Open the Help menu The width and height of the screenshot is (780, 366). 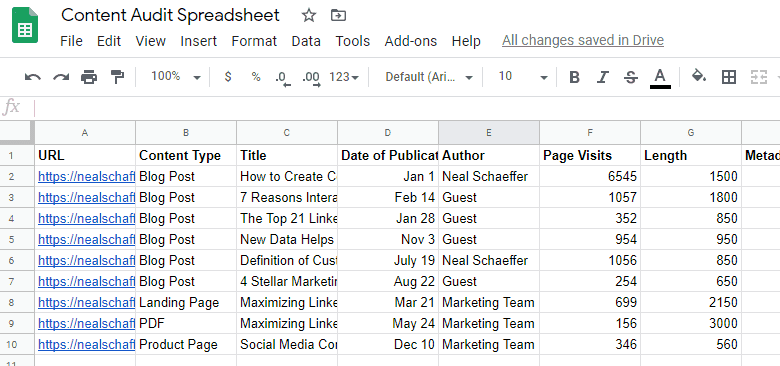466,41
